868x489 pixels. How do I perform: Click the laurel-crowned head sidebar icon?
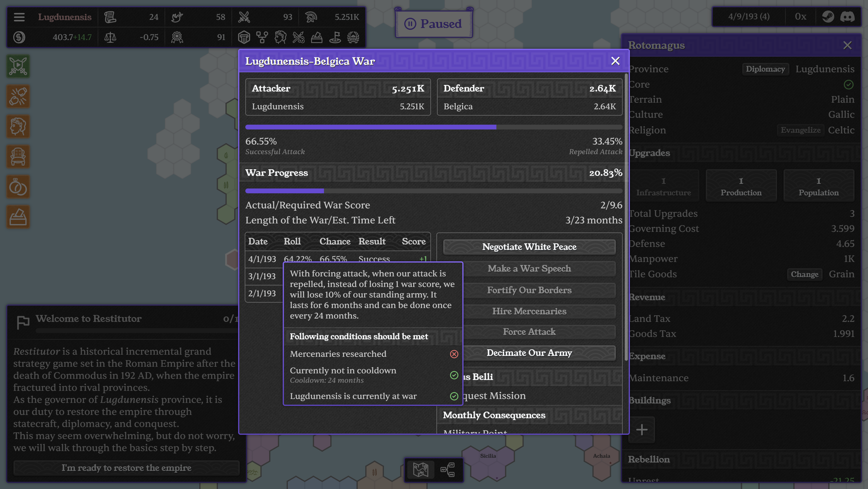(18, 126)
